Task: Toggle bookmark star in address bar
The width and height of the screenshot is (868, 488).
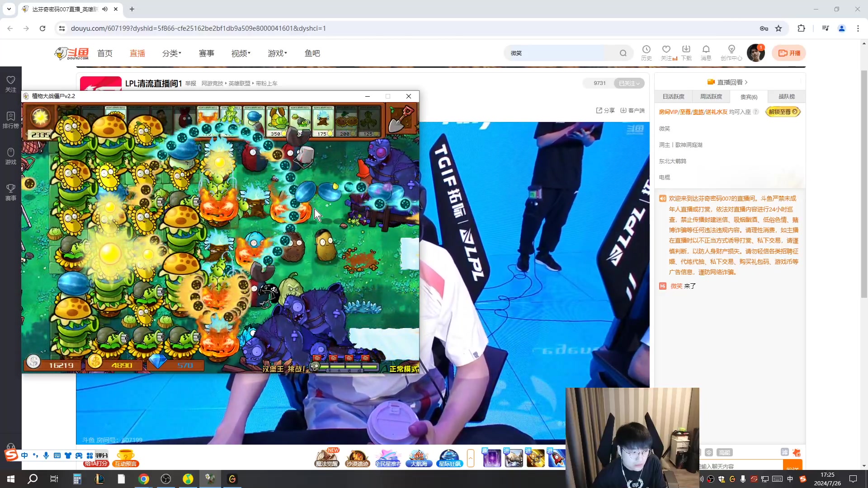Action: click(x=778, y=28)
